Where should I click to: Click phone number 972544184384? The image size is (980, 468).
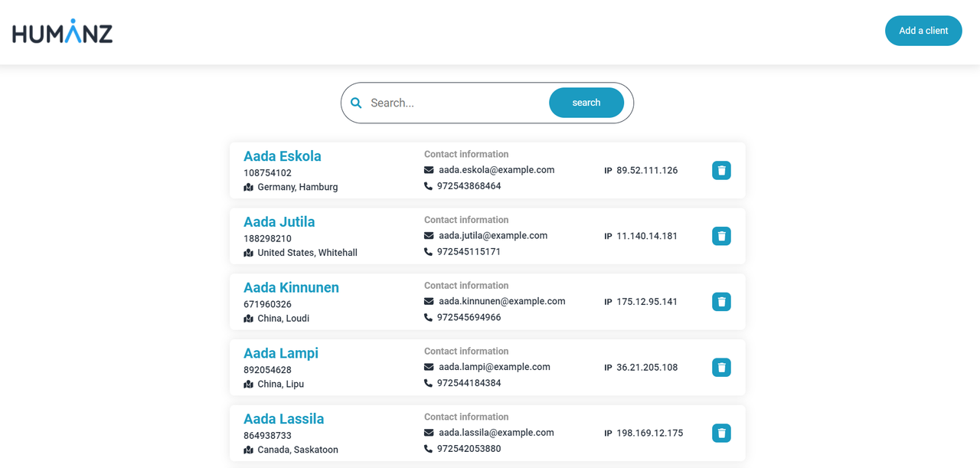click(x=469, y=383)
